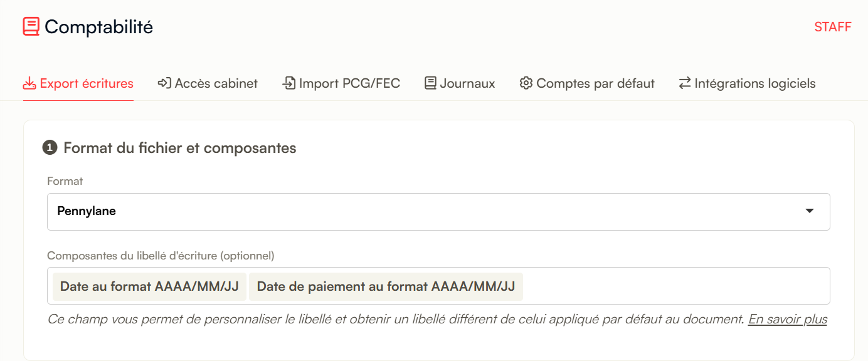The width and height of the screenshot is (868, 361).
Task: Open the Format dropdown showing Pennylane
Action: click(438, 211)
